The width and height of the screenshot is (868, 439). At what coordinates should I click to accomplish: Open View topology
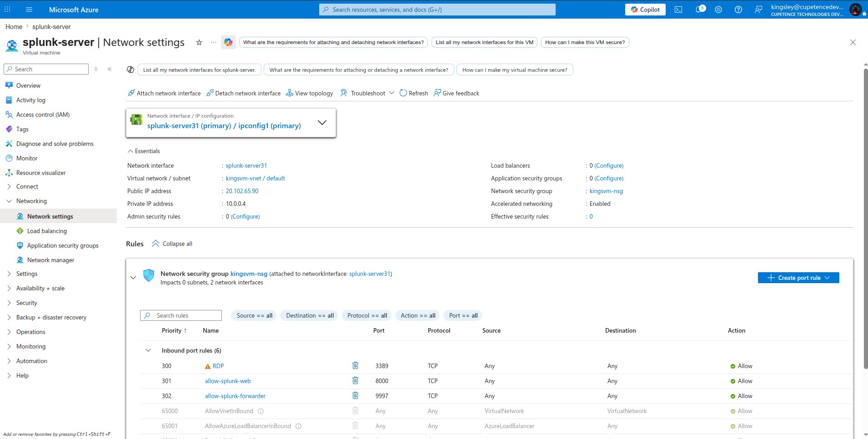coord(309,93)
